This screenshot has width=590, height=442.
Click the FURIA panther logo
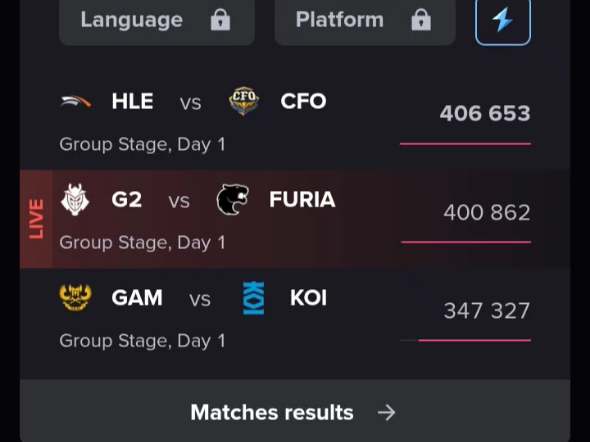(233, 199)
